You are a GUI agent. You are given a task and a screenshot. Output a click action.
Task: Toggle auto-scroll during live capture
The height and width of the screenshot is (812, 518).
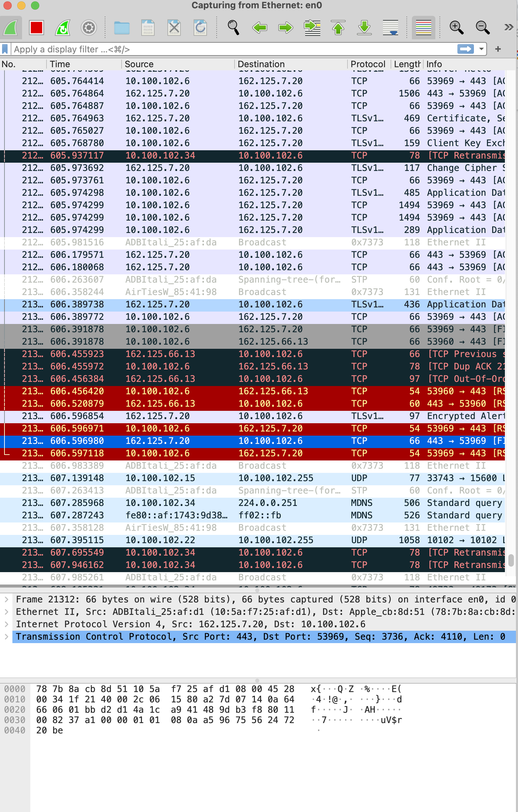click(391, 28)
